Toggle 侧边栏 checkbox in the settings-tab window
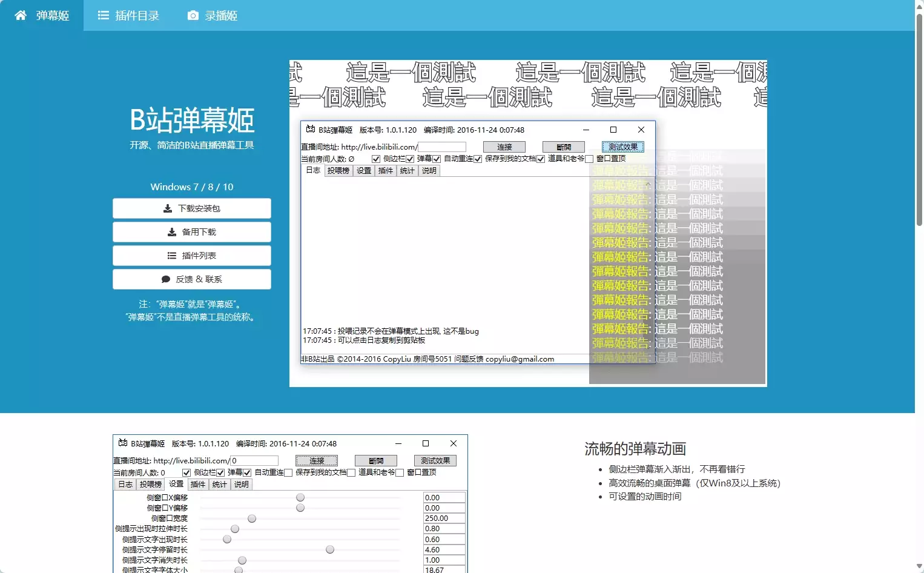 point(186,472)
